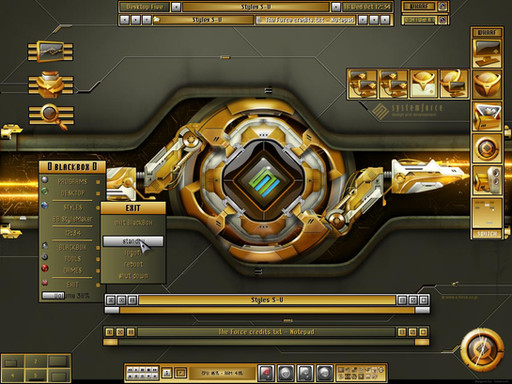Screen dimensions: 512x384
Task: Click the Switch button below the Wharf
Action: pyautogui.click(x=487, y=234)
